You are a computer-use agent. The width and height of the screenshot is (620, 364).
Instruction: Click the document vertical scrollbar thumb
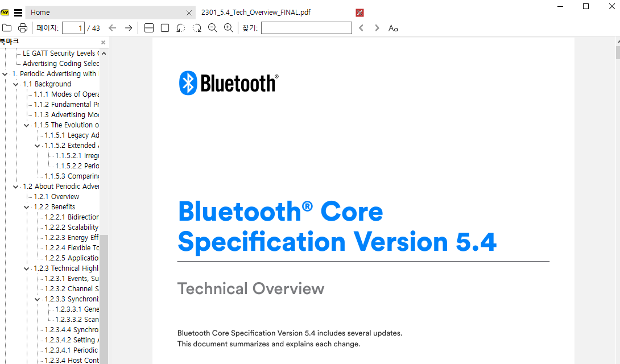[x=618, y=52]
